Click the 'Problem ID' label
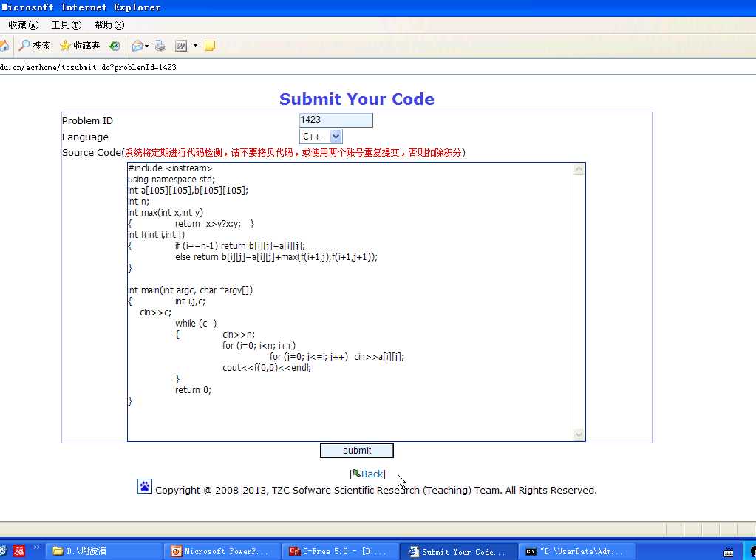This screenshot has width=756, height=560. pos(87,121)
